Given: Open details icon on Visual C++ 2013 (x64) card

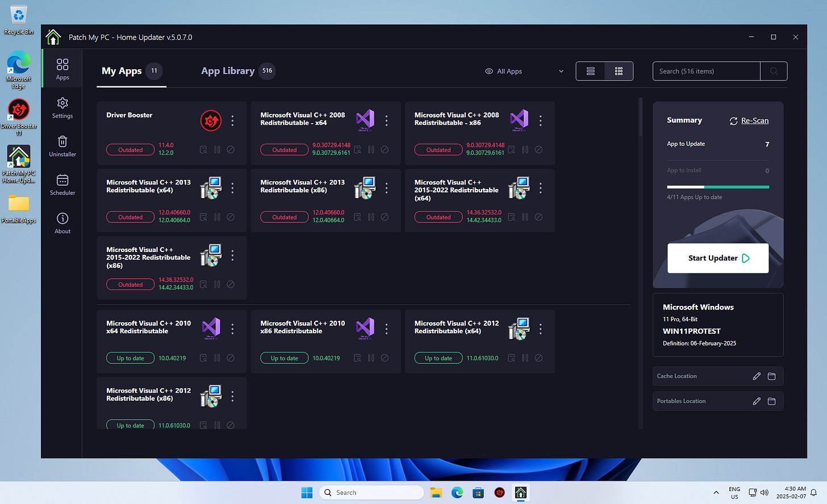Looking at the screenshot, I should [203, 217].
